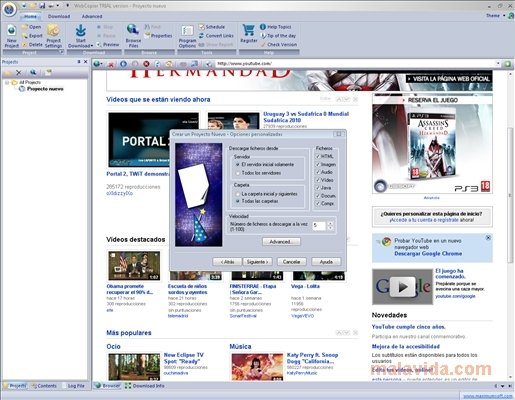Open an existing project via Open
This screenshot has height=400, width=515.
click(32, 27)
